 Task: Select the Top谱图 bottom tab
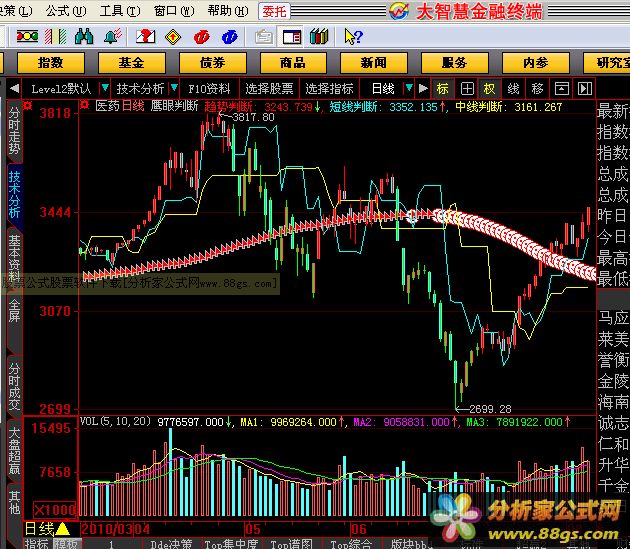(292, 544)
